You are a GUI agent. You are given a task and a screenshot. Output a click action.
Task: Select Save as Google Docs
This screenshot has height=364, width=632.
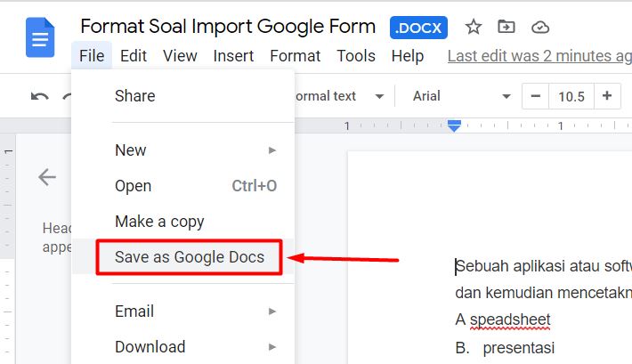(x=183, y=257)
